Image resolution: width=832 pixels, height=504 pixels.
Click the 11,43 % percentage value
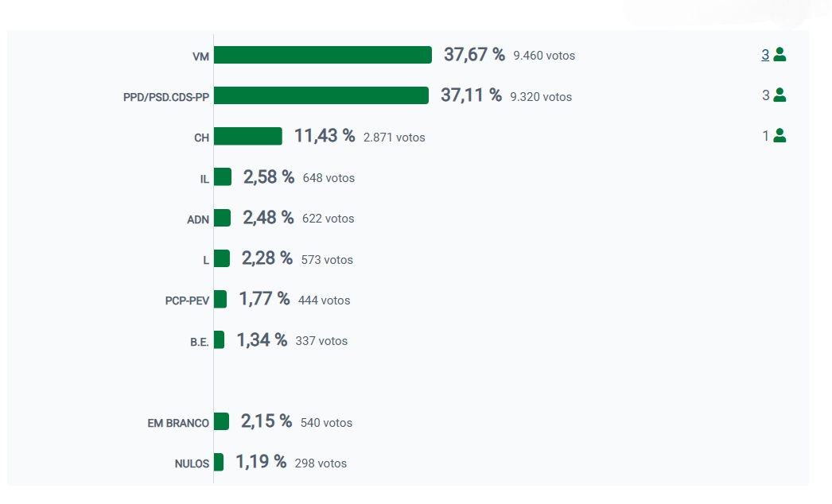[325, 136]
